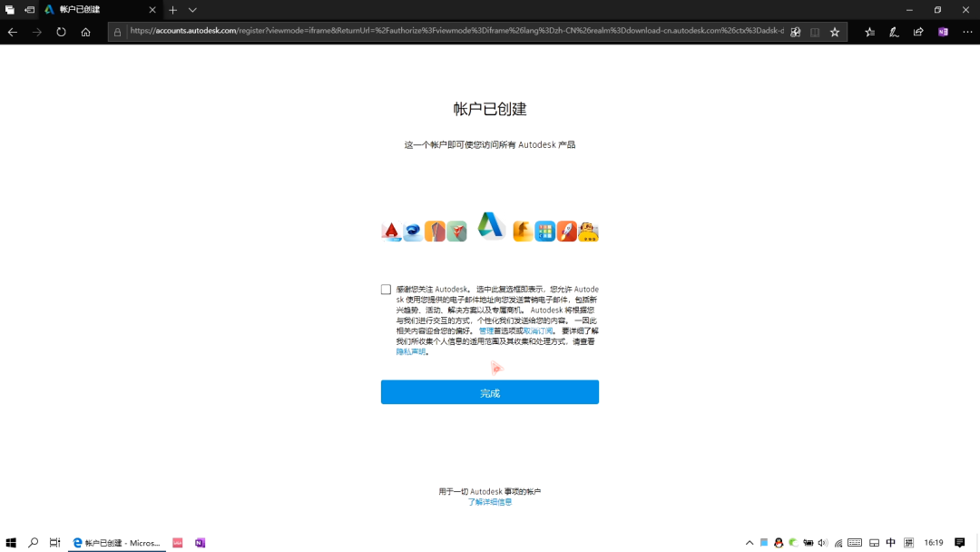Open network tray icon

click(838, 543)
